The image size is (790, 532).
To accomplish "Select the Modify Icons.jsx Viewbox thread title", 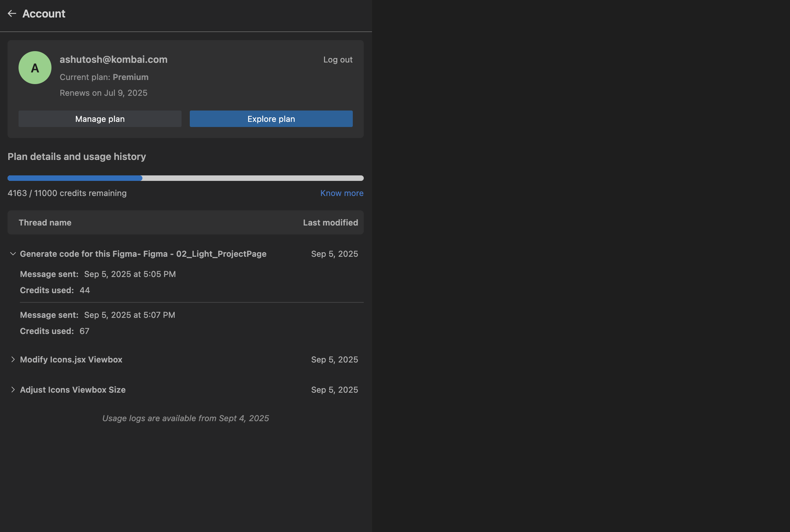I will [71, 359].
